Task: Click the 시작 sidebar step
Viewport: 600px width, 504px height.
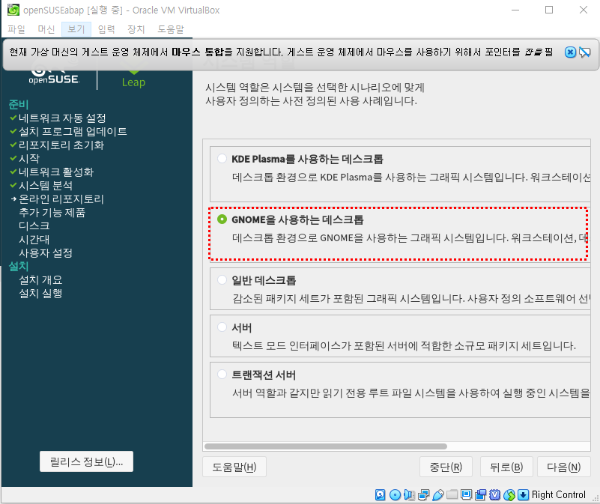Action: point(29,158)
